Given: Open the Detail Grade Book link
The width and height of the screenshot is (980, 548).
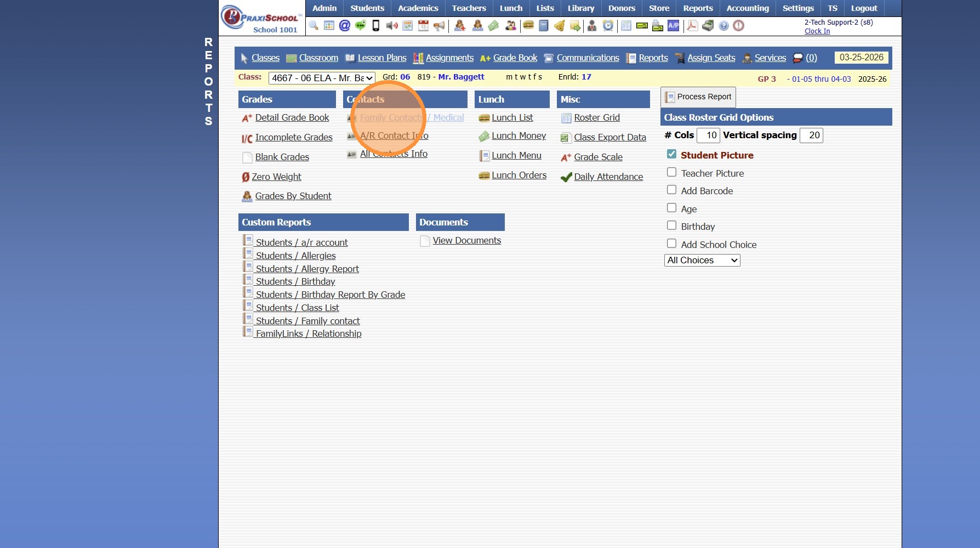Looking at the screenshot, I should pos(292,117).
